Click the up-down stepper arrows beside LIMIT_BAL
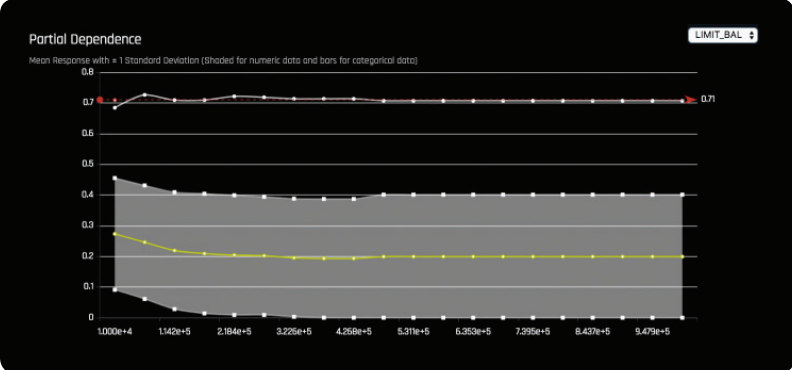 coord(751,35)
